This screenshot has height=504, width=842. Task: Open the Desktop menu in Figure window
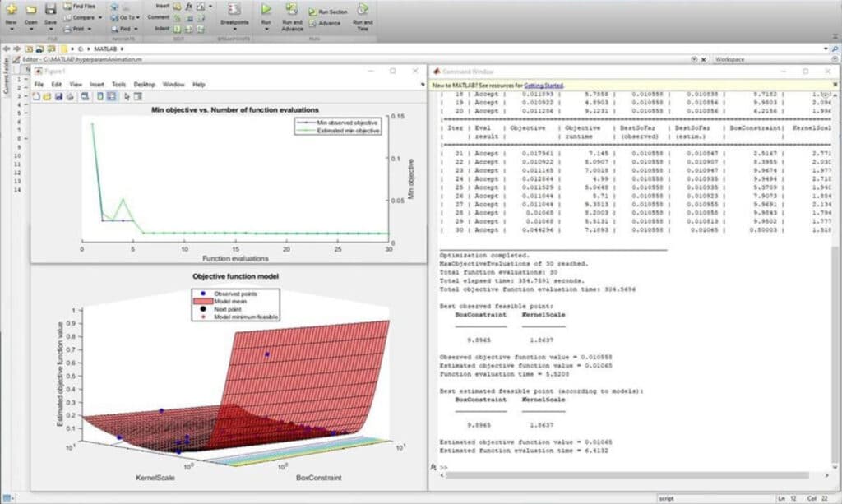[144, 84]
